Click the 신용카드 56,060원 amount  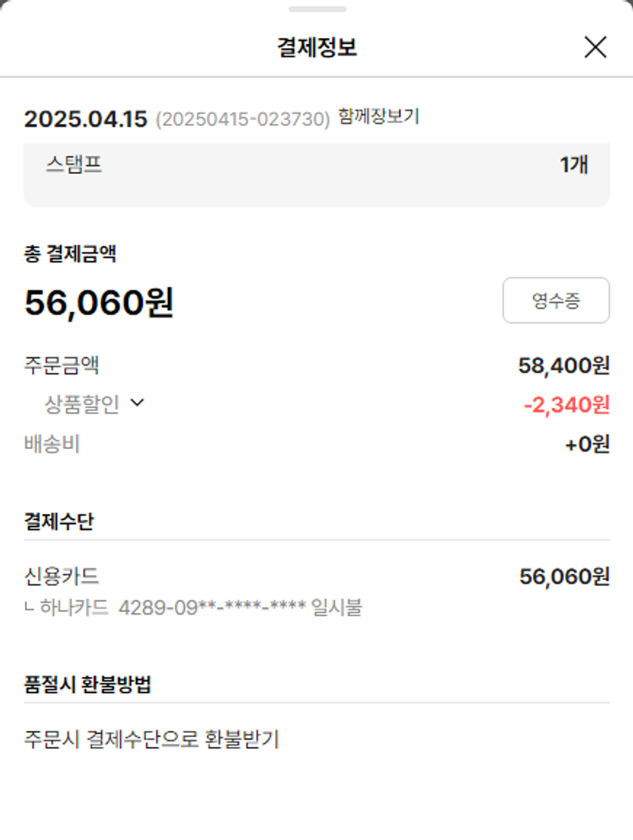tap(564, 577)
